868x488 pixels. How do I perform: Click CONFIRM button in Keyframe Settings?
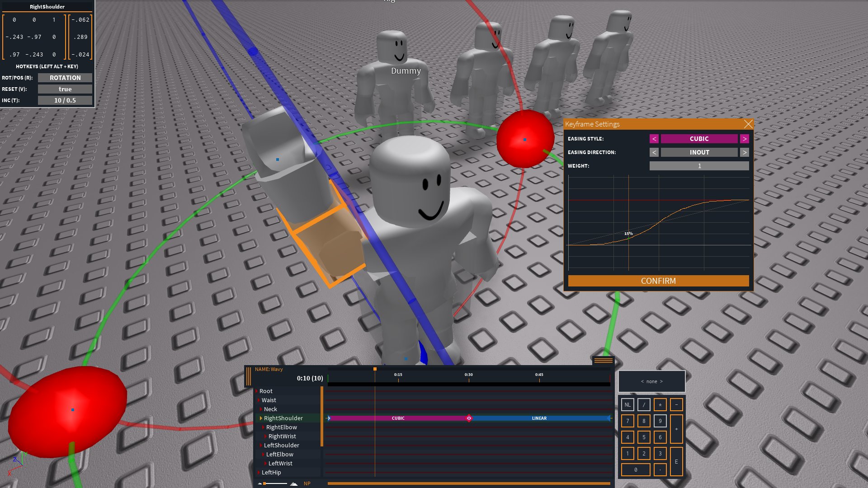click(658, 281)
